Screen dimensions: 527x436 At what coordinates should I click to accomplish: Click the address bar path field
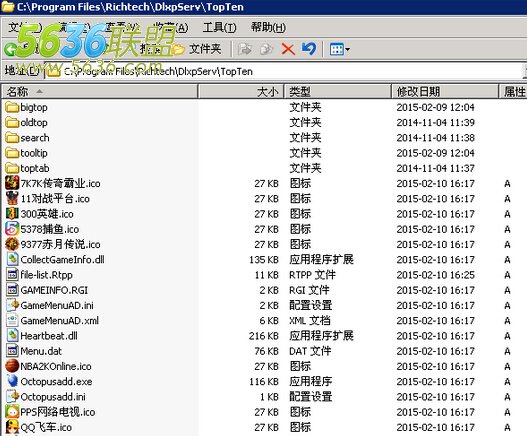click(x=284, y=71)
